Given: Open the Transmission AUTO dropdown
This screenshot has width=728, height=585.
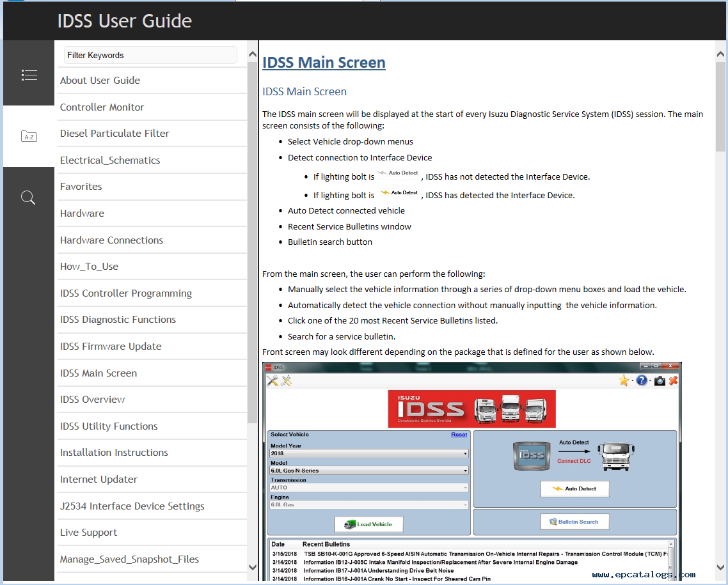Looking at the screenshot, I should coord(369,488).
